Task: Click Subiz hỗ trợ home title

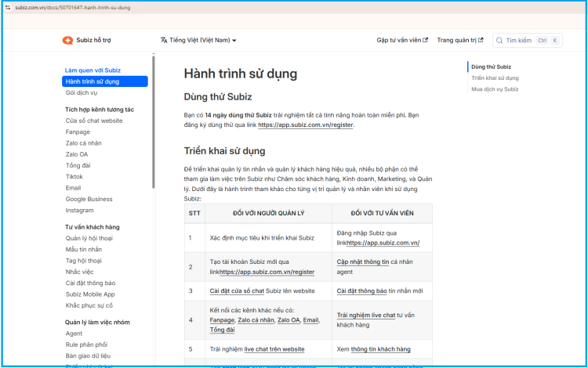Action: pos(93,40)
